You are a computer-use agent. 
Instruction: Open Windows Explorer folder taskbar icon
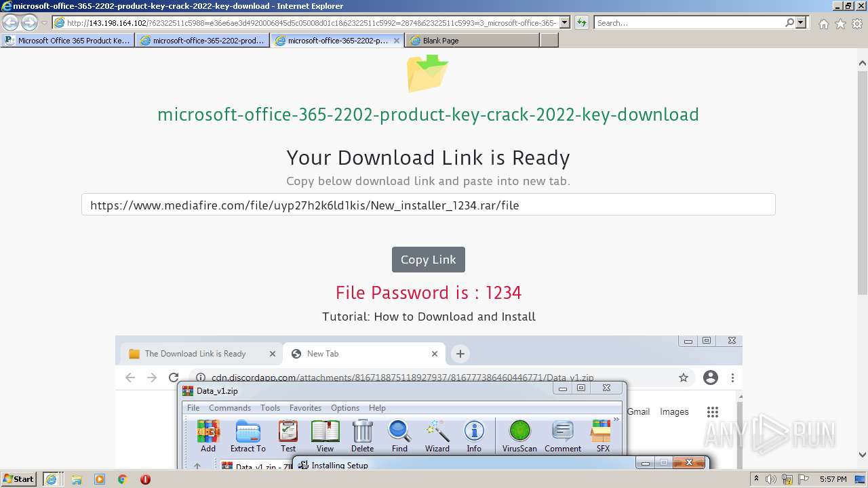coord(77,479)
